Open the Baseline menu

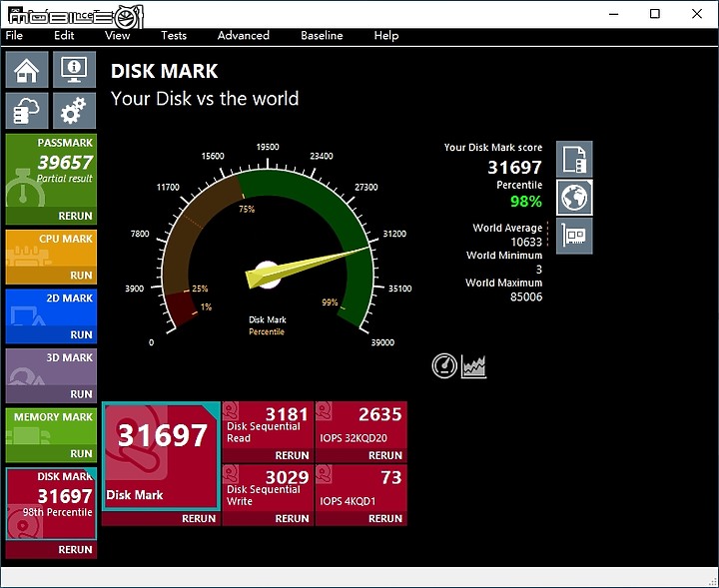click(322, 35)
